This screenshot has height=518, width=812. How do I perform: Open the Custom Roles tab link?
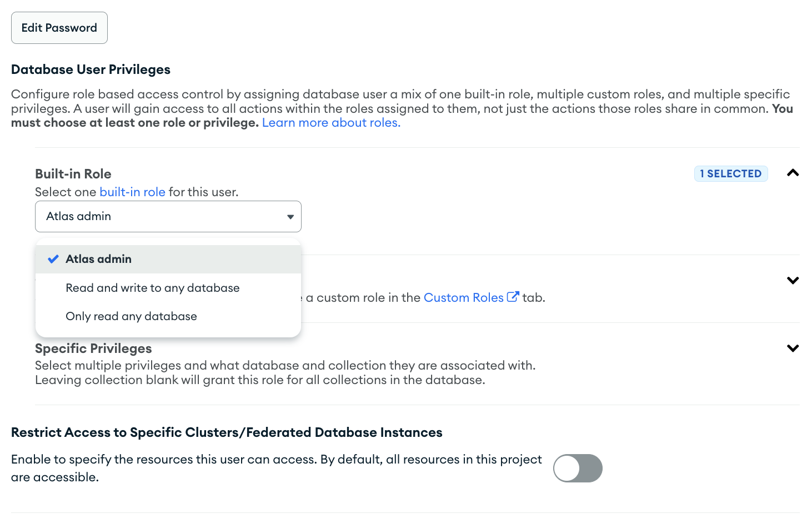[x=463, y=298]
